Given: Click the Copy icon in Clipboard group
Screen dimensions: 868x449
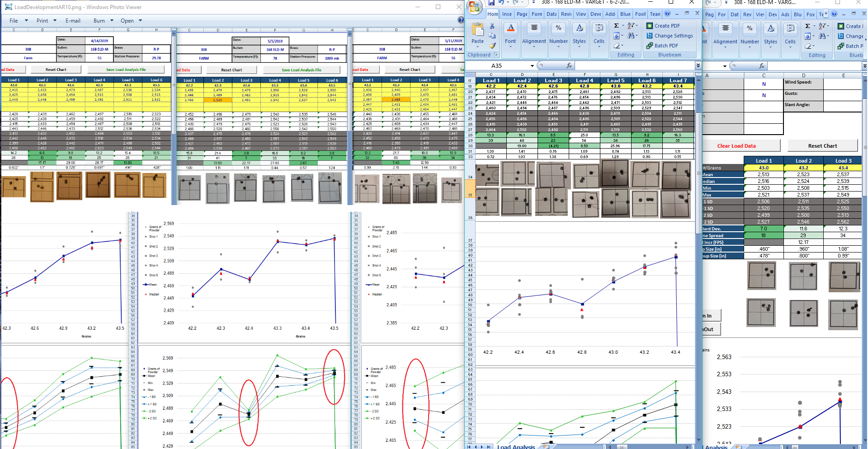Looking at the screenshot, I should pos(492,36).
